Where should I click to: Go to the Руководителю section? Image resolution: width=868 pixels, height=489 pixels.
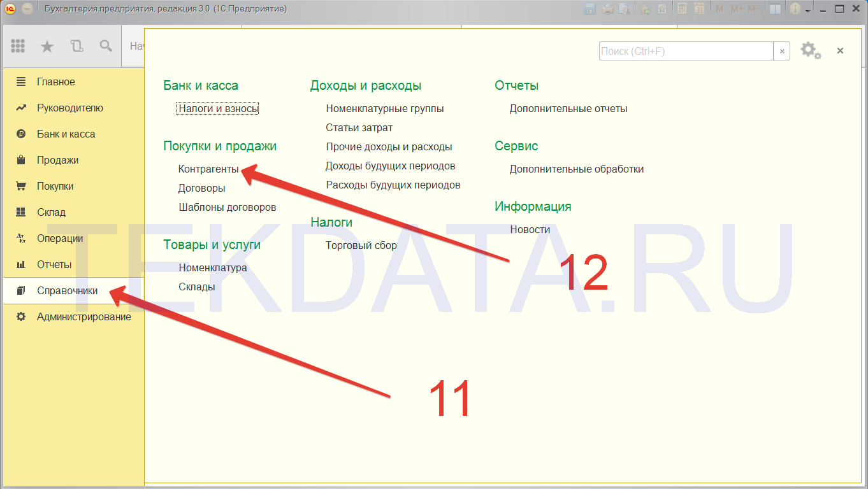(x=73, y=108)
